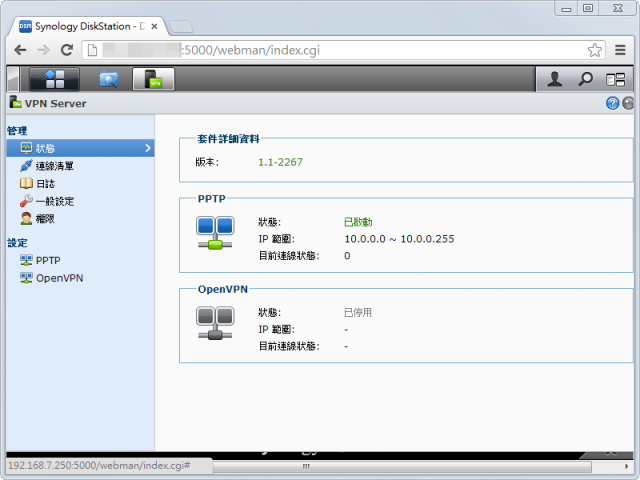
Task: Reload the page with the refresh icon
Action: coord(67,50)
